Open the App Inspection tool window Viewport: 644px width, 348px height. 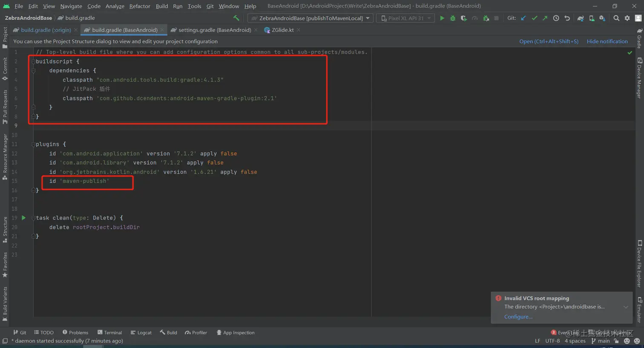pos(236,333)
